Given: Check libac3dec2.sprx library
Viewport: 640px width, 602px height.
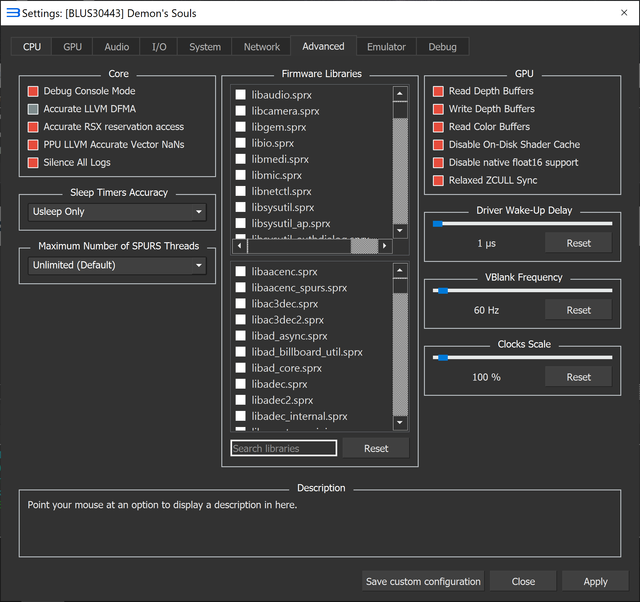Looking at the screenshot, I should 241,320.
